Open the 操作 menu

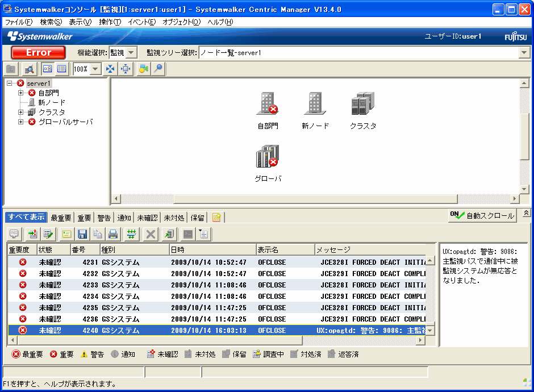110,22
